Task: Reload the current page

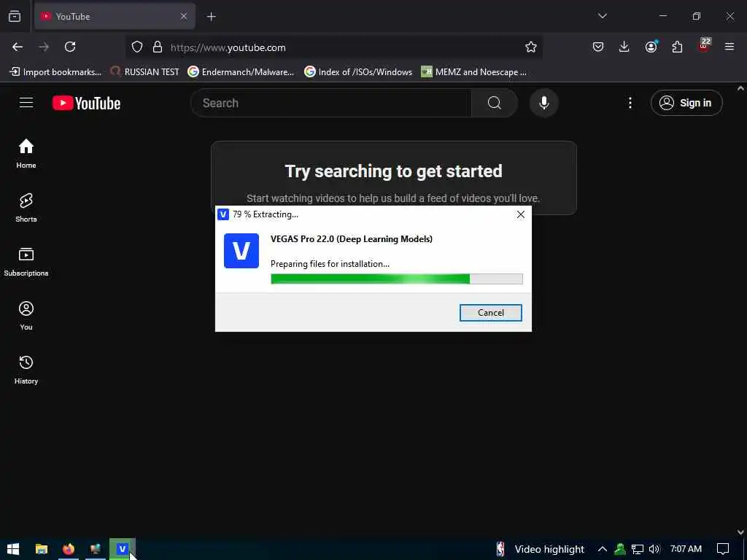Action: point(70,47)
